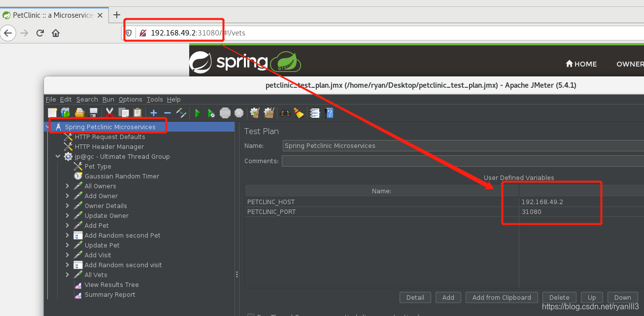Expand all tree nodes with the plus icon
644x316 pixels.
tap(154, 113)
